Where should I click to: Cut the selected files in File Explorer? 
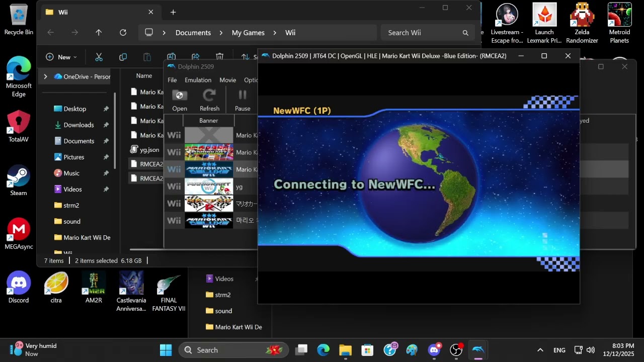tap(99, 57)
